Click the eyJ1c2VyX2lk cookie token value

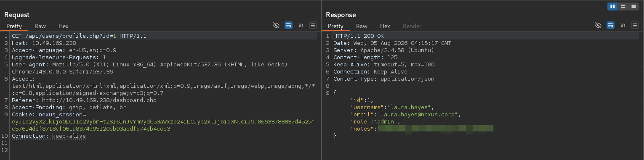coord(163,125)
